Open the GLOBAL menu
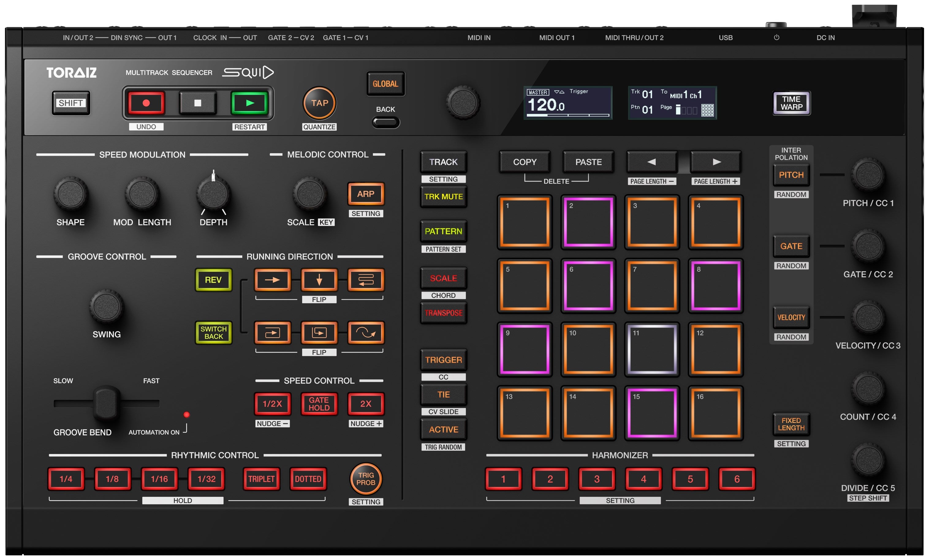The height and width of the screenshot is (560, 929). coord(385,84)
